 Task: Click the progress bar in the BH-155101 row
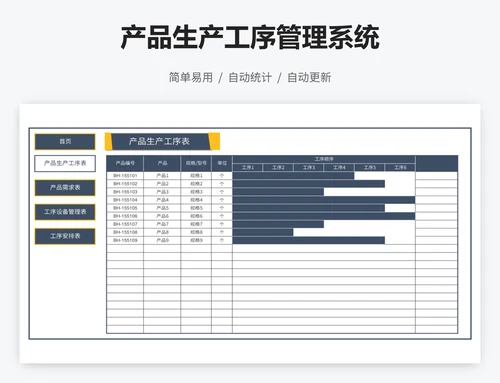(293, 176)
